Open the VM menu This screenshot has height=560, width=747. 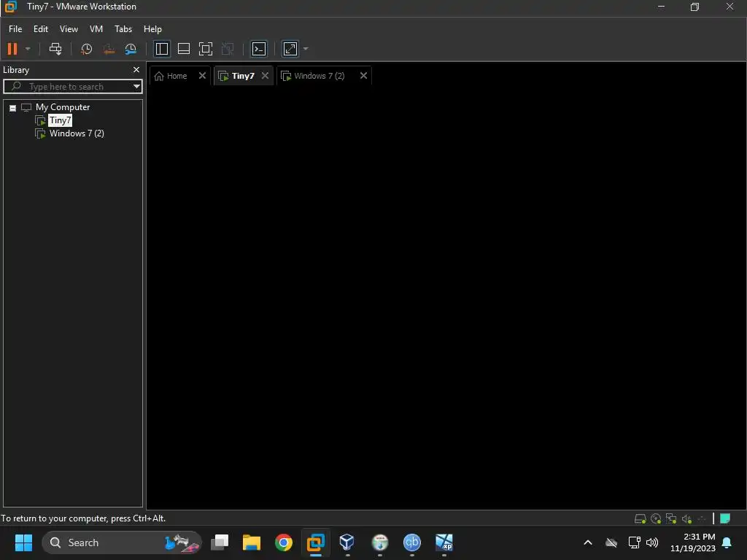(x=96, y=29)
